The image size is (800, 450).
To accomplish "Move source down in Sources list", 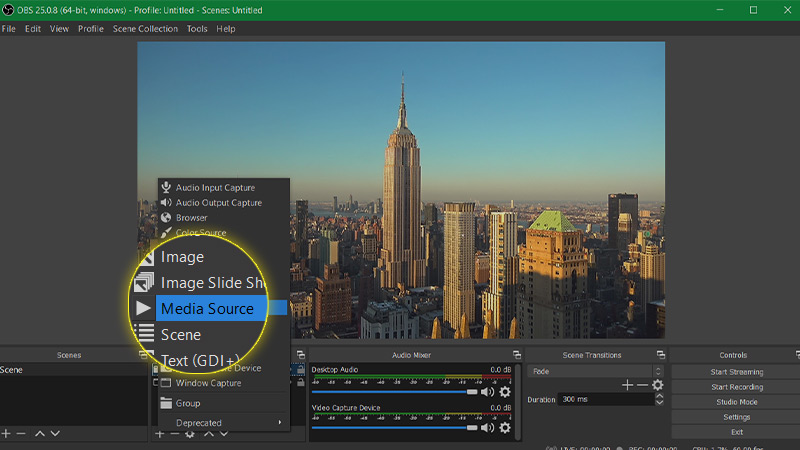I will click(224, 434).
